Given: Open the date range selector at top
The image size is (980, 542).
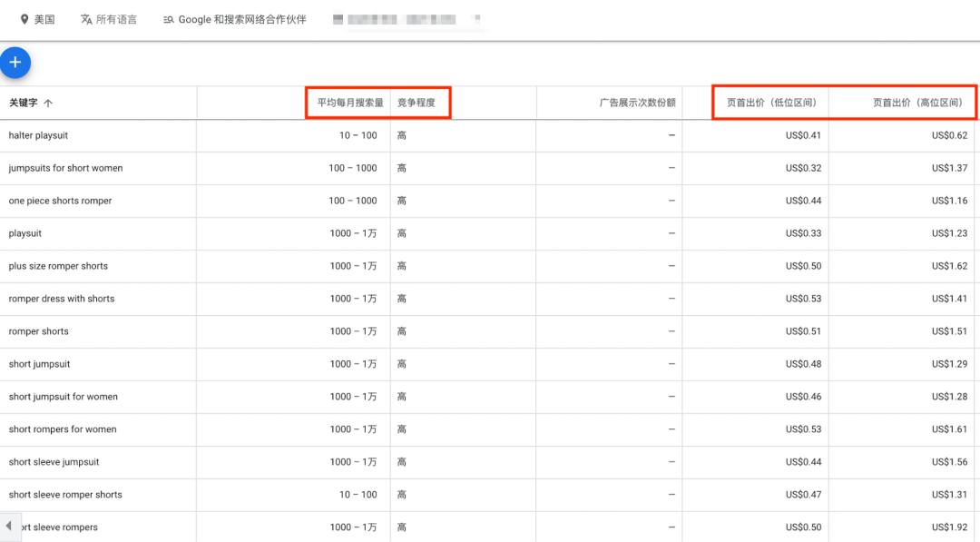Looking at the screenshot, I should coord(408,19).
